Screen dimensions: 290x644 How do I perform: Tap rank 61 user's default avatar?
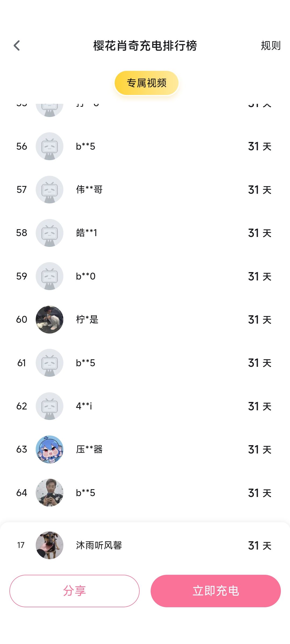click(x=49, y=363)
